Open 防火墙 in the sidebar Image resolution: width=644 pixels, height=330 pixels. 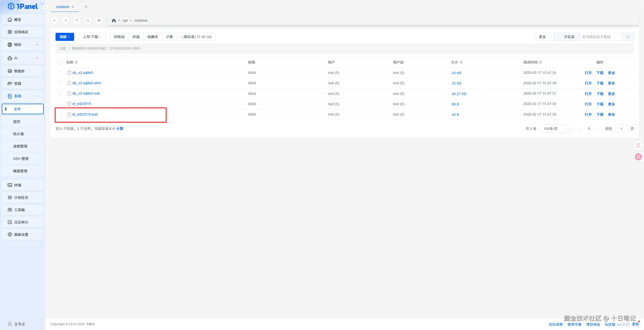click(18, 134)
